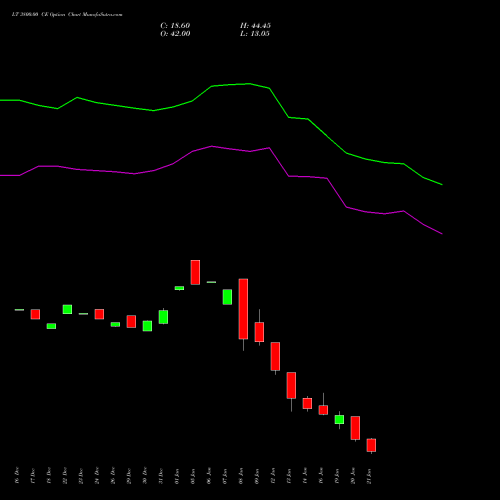
Task: Click the 20 Jan date label
Action: point(353,476)
